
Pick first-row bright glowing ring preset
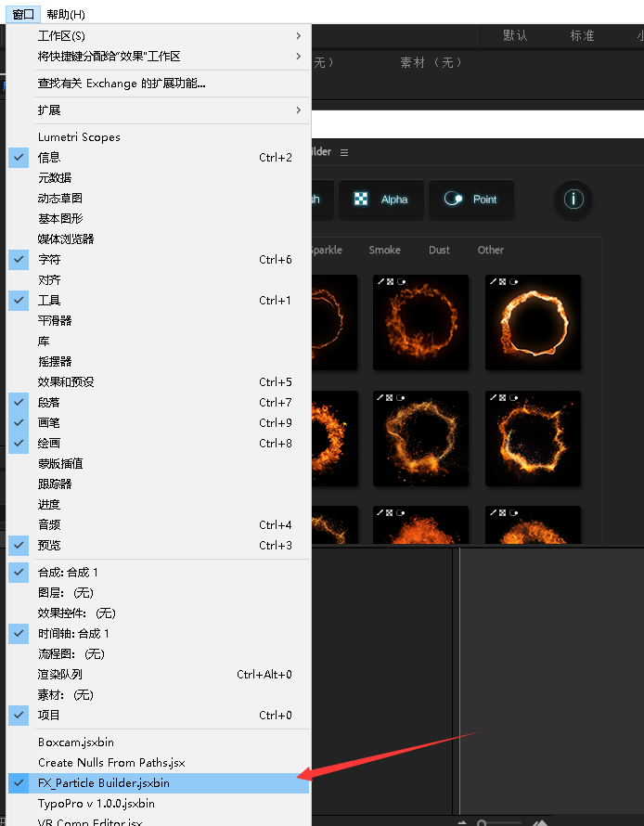(533, 322)
